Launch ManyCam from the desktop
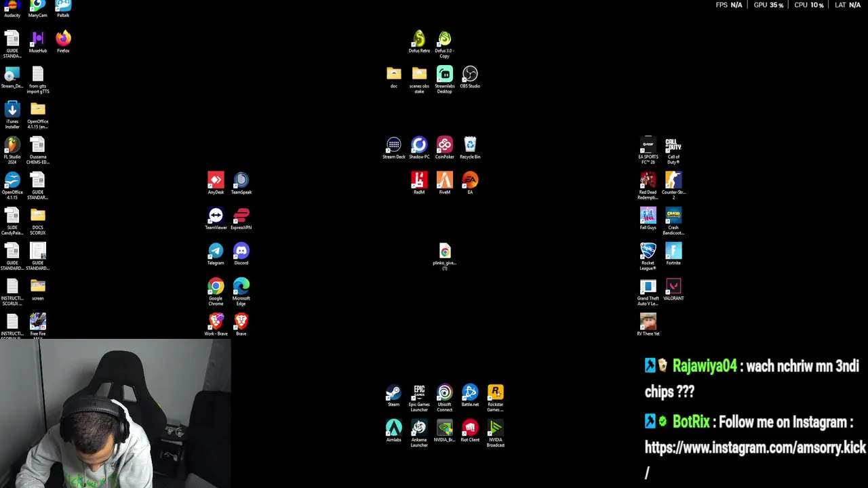868x488 pixels. 38,9
